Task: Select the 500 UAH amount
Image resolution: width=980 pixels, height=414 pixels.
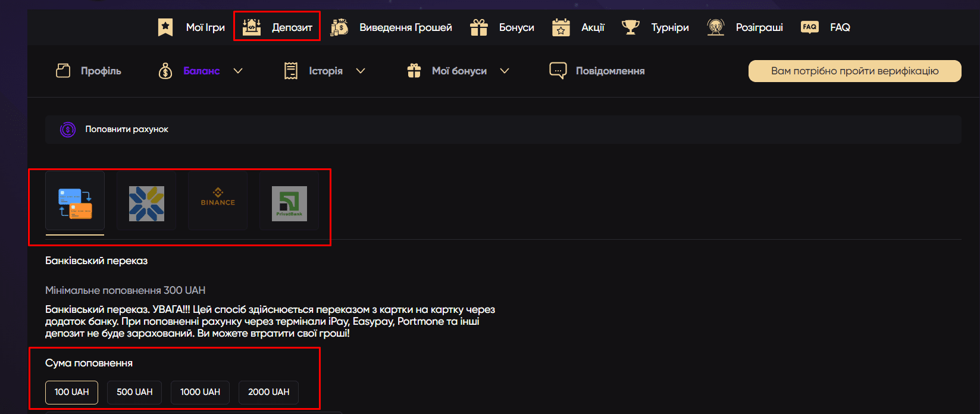Action: click(134, 392)
